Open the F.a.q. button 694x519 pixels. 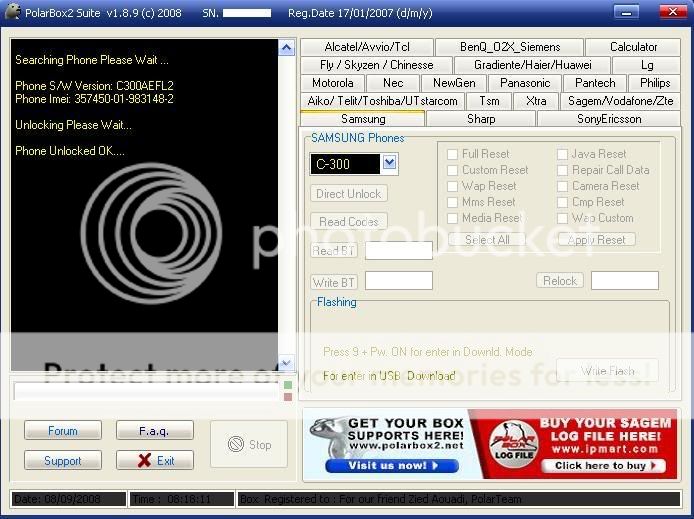point(154,430)
